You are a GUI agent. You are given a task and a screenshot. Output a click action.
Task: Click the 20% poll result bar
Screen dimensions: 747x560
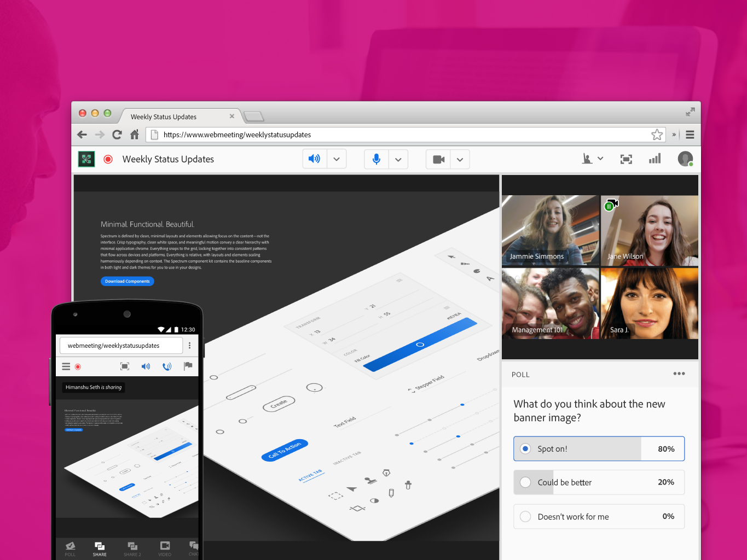point(599,482)
